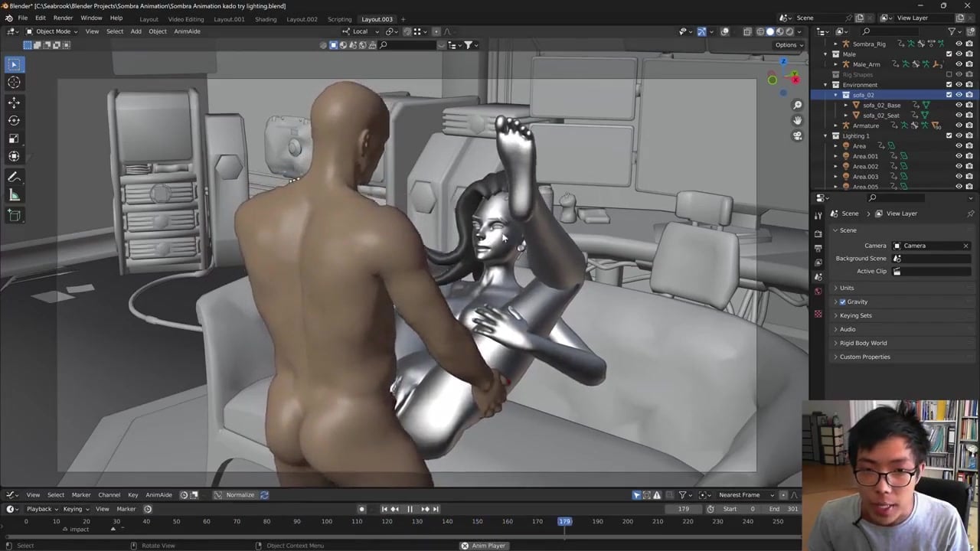This screenshot has width=980, height=551.
Task: Click the Normalize button in the timeline
Action: tap(240, 495)
